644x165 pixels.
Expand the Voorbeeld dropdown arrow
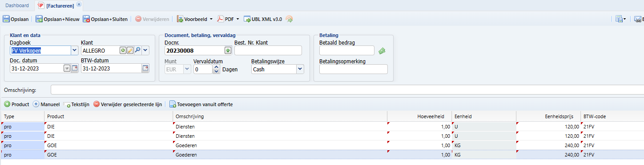click(x=211, y=19)
